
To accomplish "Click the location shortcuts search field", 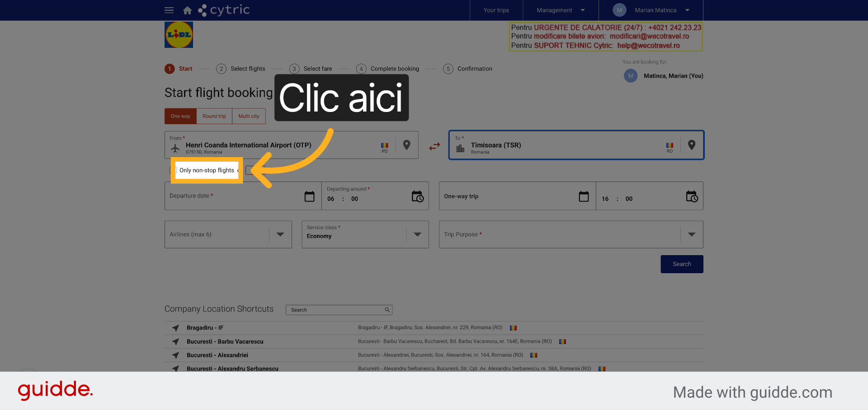I will tap(339, 310).
